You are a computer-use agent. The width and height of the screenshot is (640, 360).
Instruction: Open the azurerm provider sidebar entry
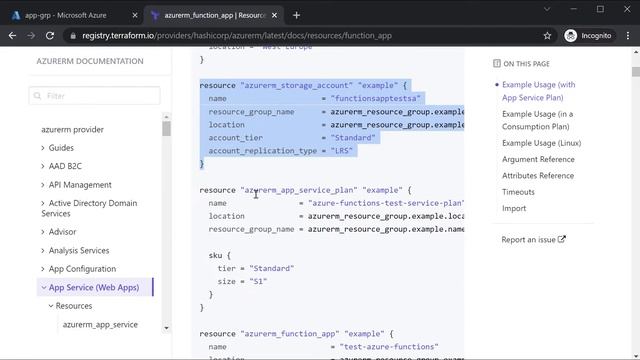[72, 129]
